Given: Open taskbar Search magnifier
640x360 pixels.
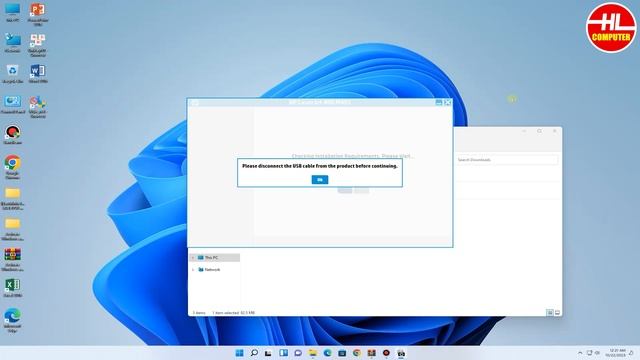Looking at the screenshot, I should click(254, 353).
